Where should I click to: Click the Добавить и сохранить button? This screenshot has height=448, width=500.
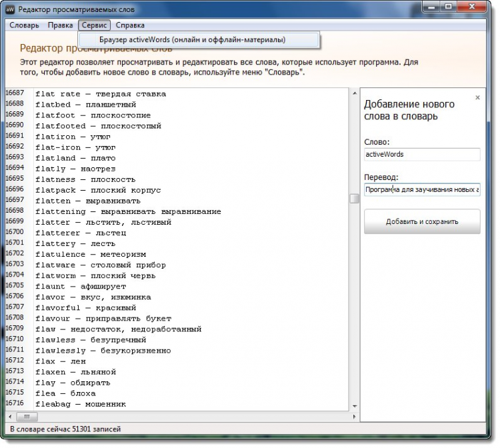point(422,221)
